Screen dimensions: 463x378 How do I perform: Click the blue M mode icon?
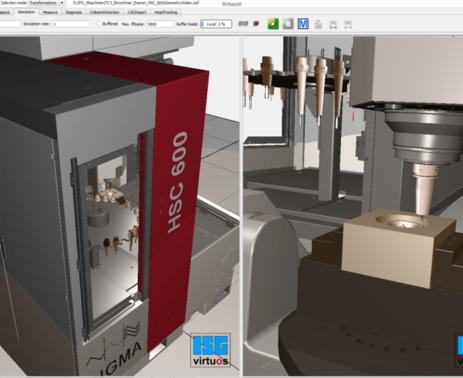point(303,24)
